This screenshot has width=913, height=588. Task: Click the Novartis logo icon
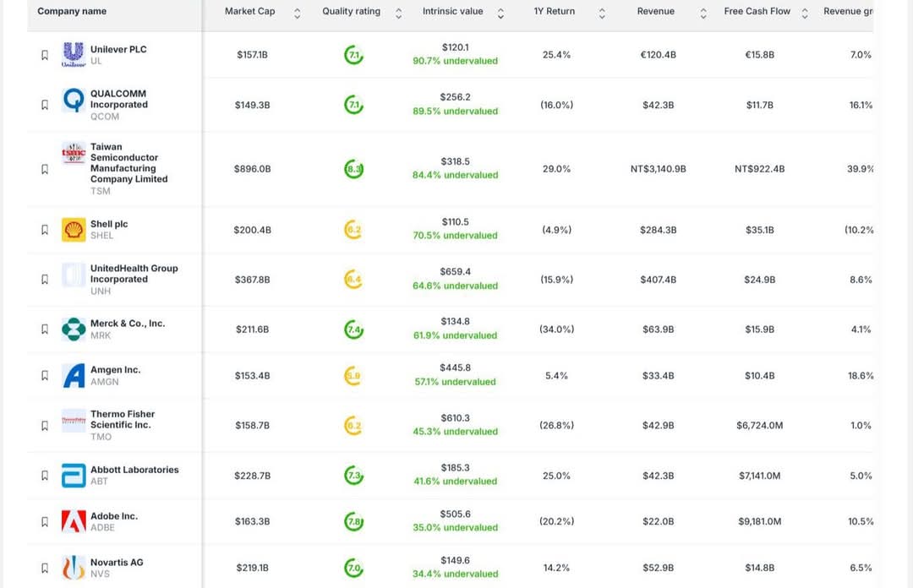pos(74,568)
